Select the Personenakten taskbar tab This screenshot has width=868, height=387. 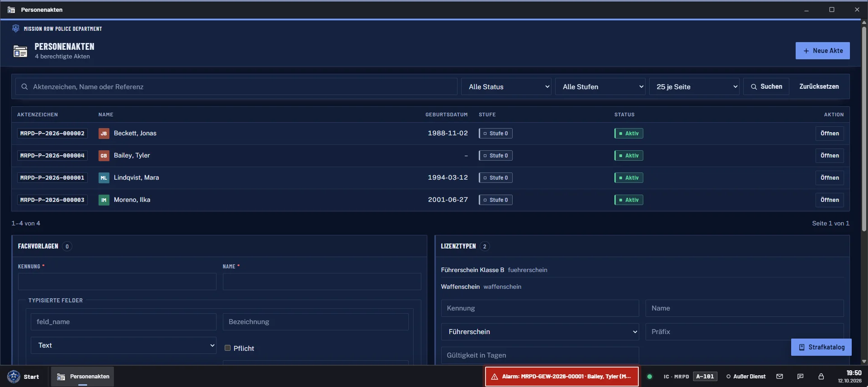pyautogui.click(x=82, y=377)
